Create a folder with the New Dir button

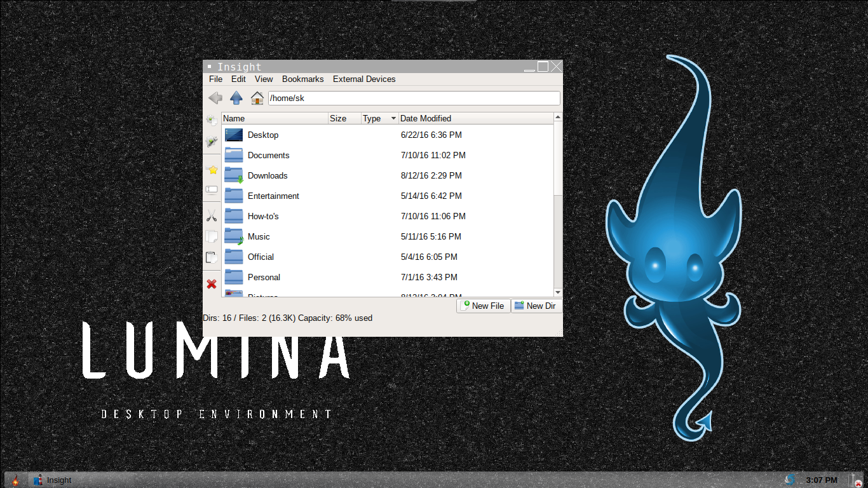click(x=536, y=306)
